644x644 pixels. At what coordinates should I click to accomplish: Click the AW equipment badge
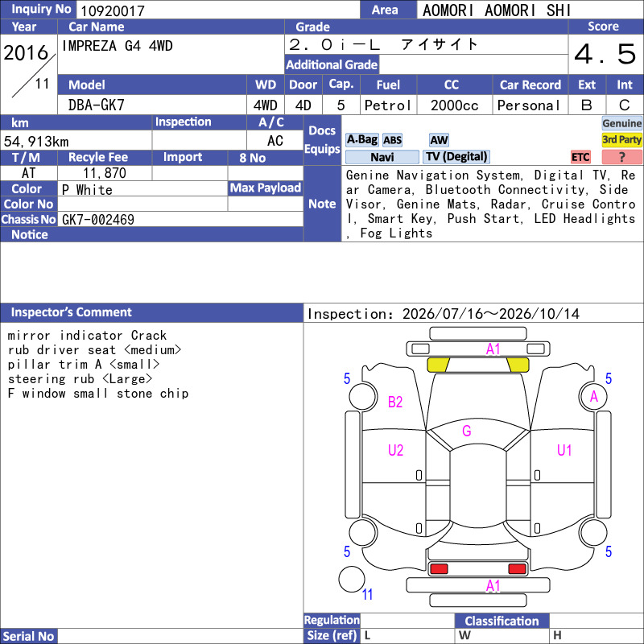(x=439, y=140)
